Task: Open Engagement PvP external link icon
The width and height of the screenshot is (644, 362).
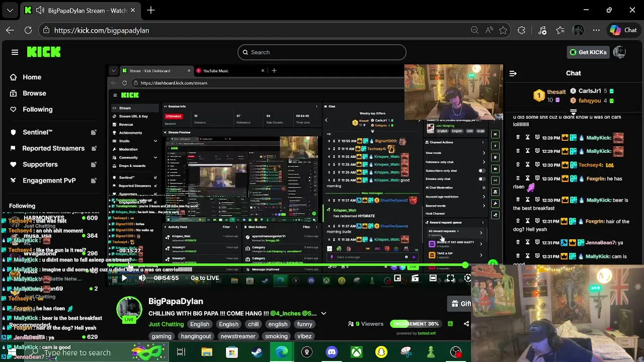Action: pyautogui.click(x=94, y=180)
